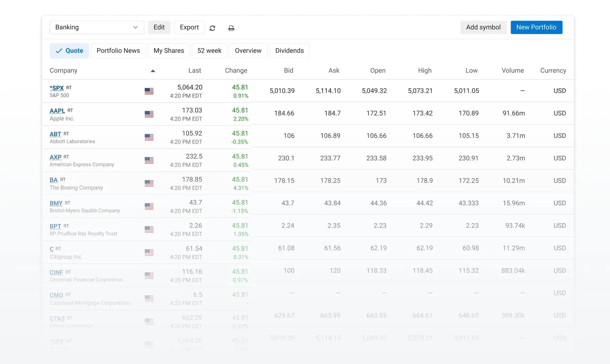Click CINF volume value 883.04k
Screen dimensions: 610x364
[x=513, y=271]
